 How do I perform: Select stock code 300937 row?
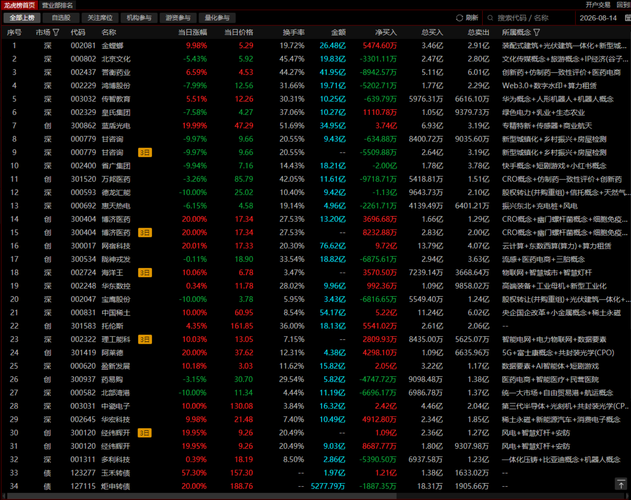[x=316, y=379]
